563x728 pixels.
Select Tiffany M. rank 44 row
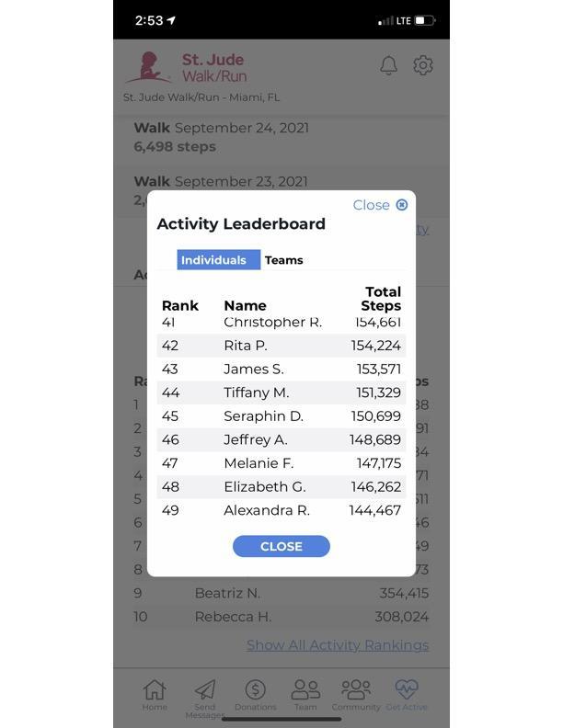[281, 392]
